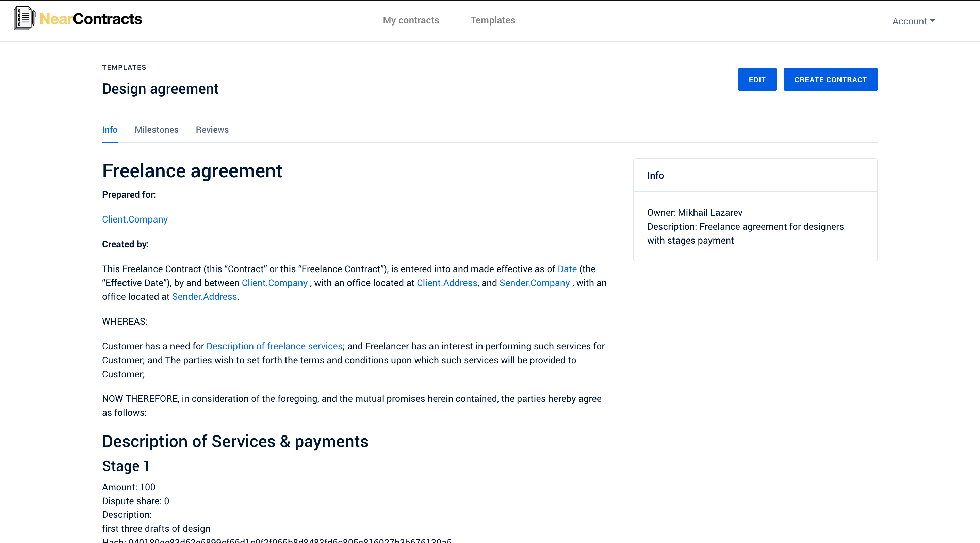Screen dimensions: 980x543
Task: Click the Date placeholder link
Action: click(x=567, y=269)
